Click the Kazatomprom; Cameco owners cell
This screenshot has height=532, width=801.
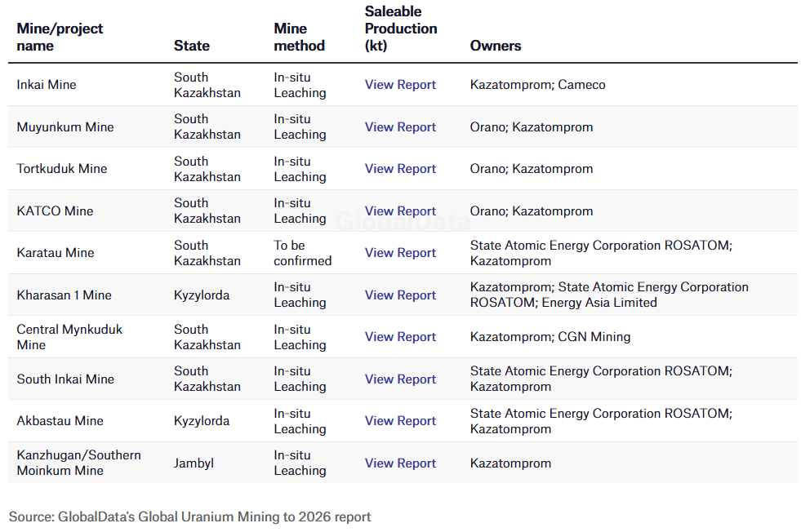[537, 85]
